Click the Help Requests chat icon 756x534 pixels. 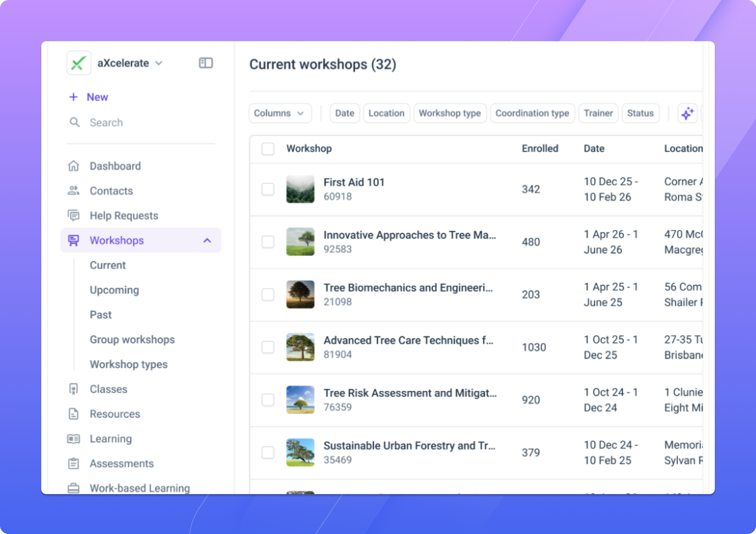[73, 215]
